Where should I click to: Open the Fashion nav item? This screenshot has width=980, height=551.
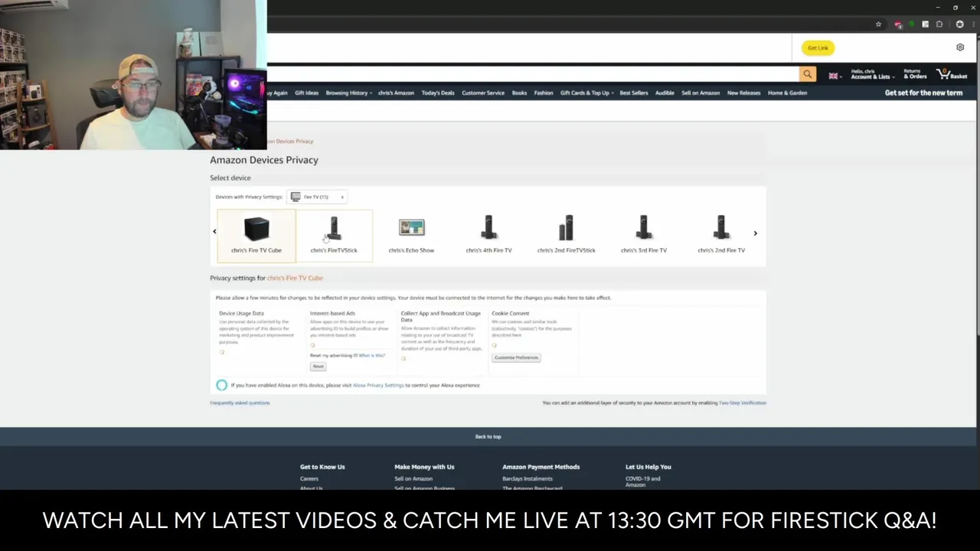tap(544, 93)
